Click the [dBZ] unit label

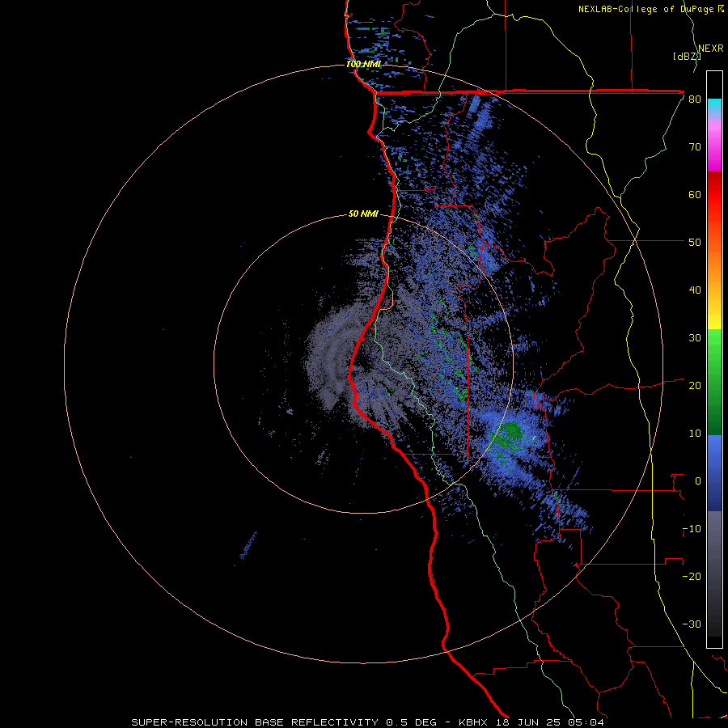pos(686,57)
